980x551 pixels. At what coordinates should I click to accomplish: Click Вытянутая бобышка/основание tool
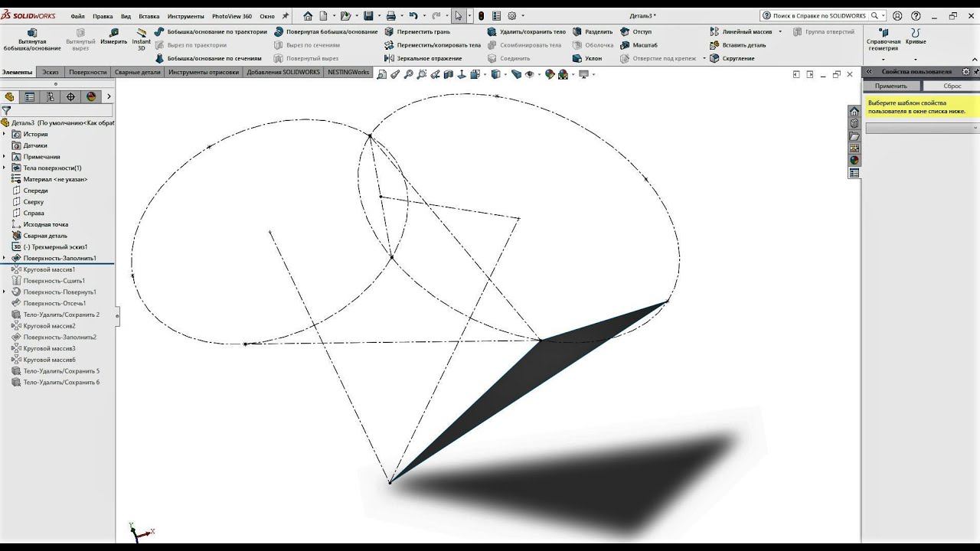[32, 40]
